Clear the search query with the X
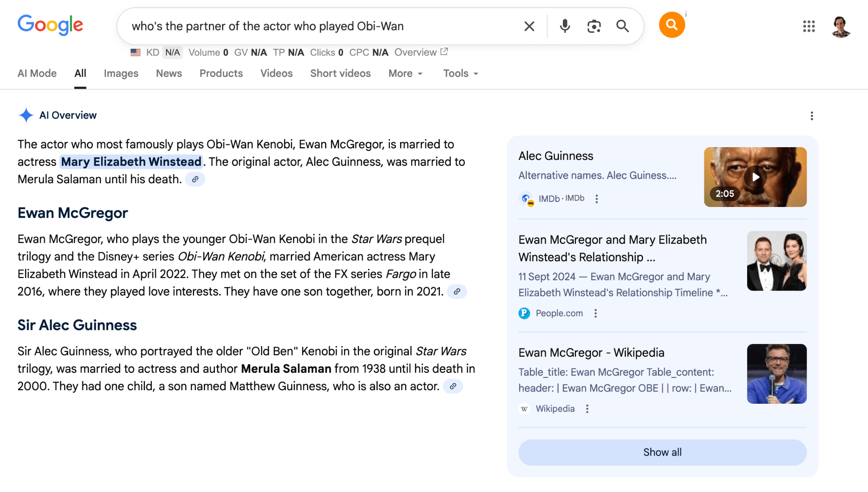This screenshot has width=868, height=492. click(x=529, y=26)
